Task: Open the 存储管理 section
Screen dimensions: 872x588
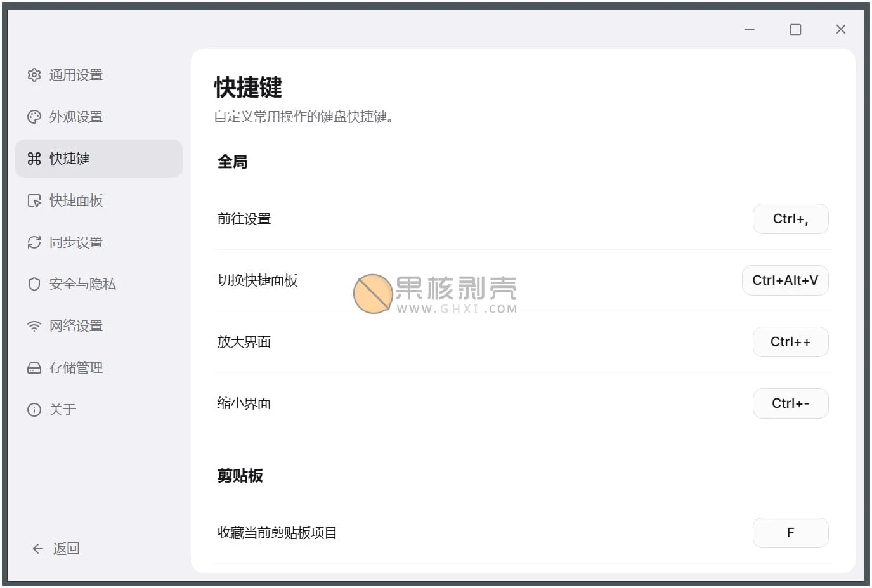Action: click(x=99, y=368)
